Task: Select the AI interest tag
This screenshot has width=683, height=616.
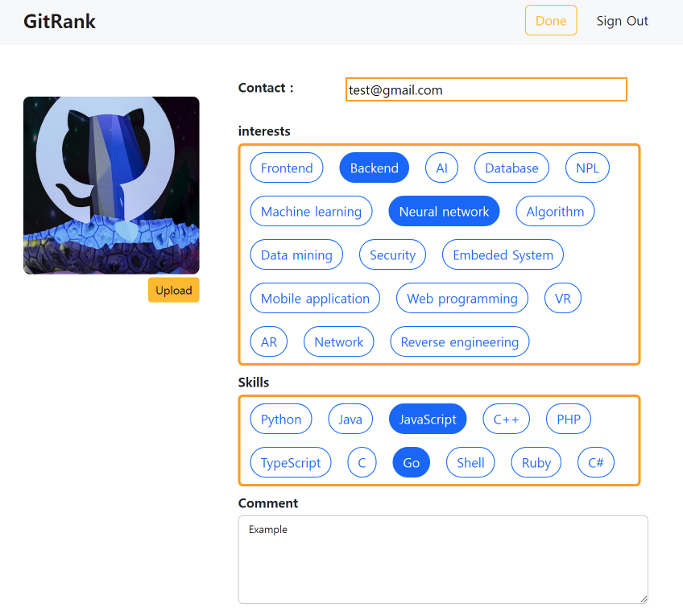Action: [441, 167]
